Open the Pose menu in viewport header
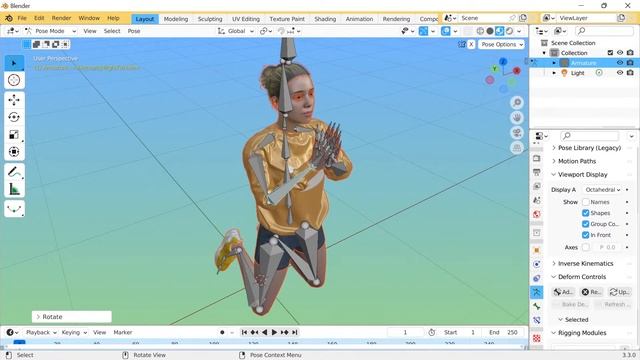 [x=134, y=31]
